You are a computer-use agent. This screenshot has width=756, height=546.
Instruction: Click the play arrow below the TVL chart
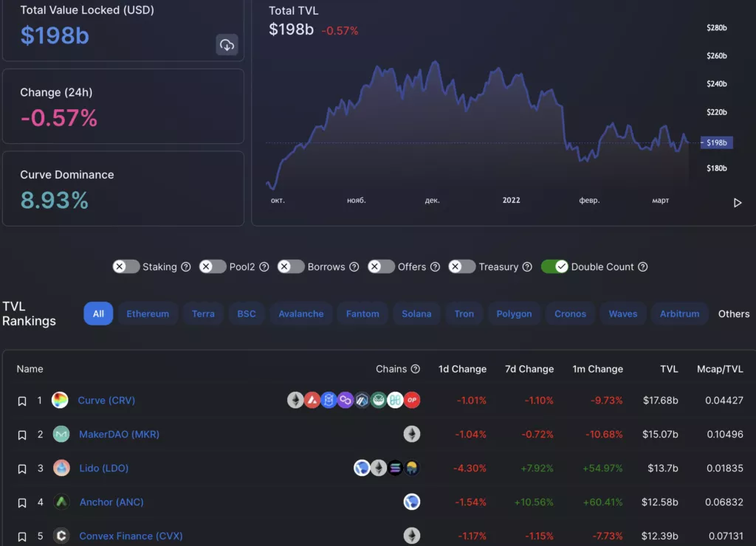tap(737, 202)
